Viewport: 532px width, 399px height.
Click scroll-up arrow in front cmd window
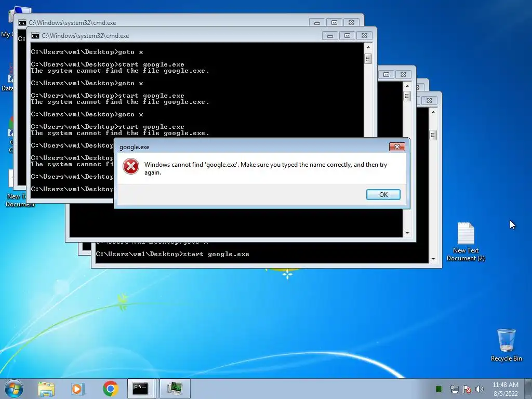pos(368,47)
